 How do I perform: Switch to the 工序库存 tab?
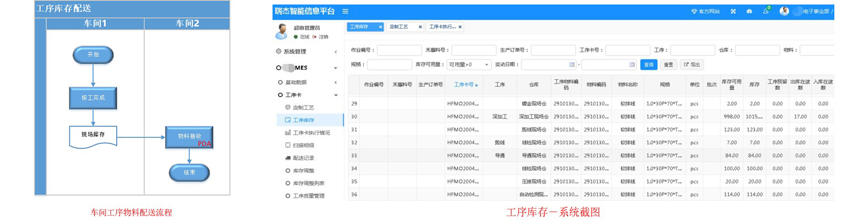click(359, 26)
